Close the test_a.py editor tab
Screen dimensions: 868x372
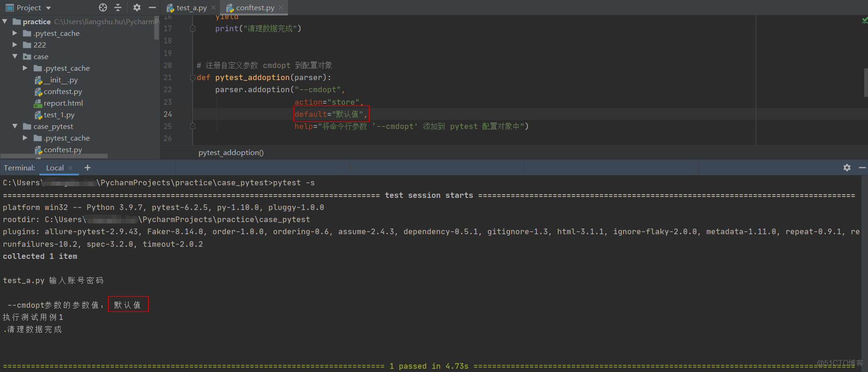click(213, 7)
